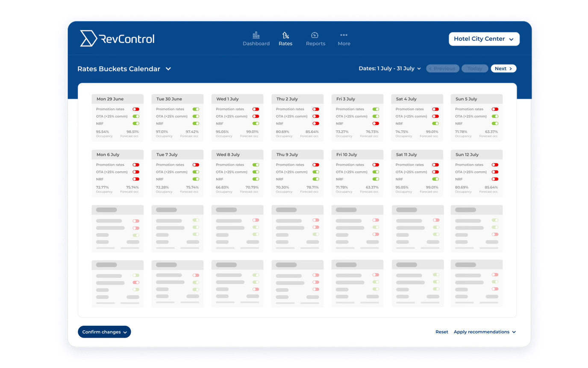
Task: Toggle NRF for Sat 4 July
Action: [x=435, y=124]
